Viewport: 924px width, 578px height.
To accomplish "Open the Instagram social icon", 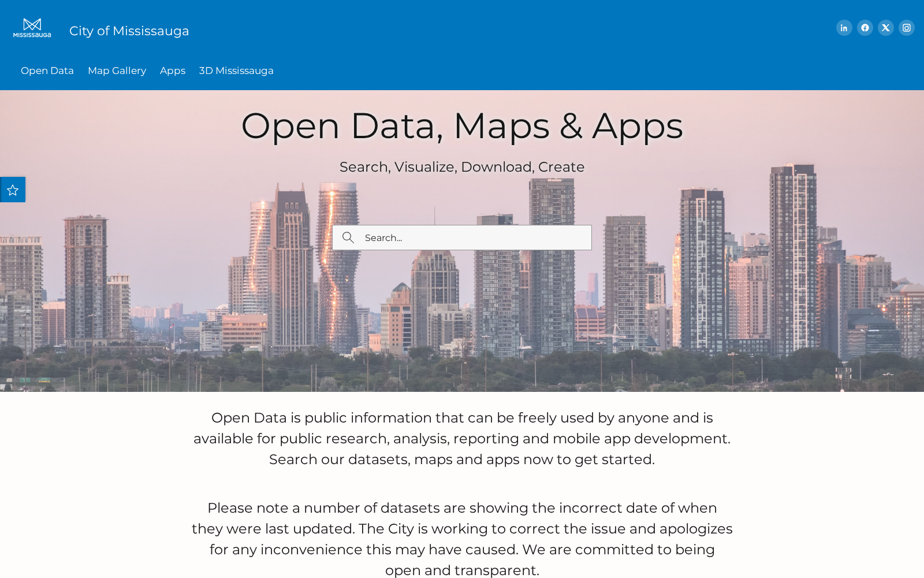I will pyautogui.click(x=906, y=28).
